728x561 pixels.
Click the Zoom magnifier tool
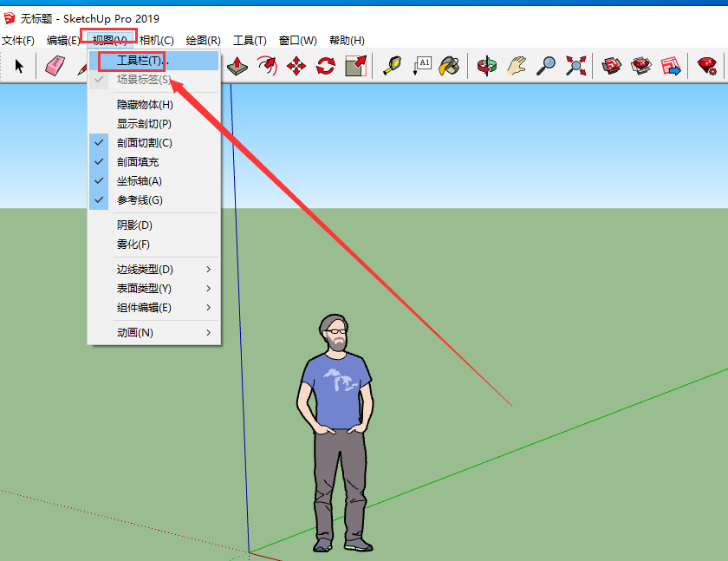coord(546,66)
